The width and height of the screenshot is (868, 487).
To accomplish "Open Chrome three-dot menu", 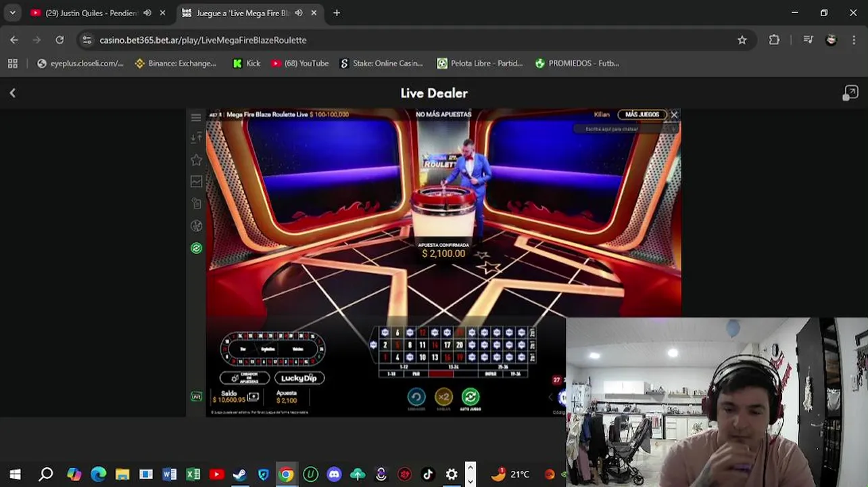I will point(853,40).
